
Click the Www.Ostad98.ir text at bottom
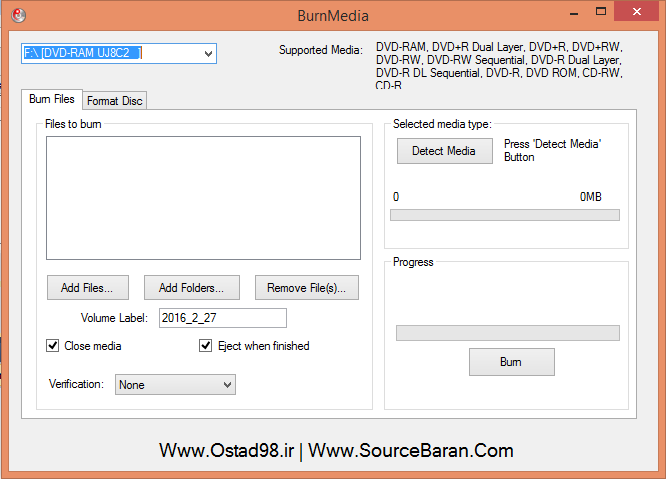coord(227,451)
